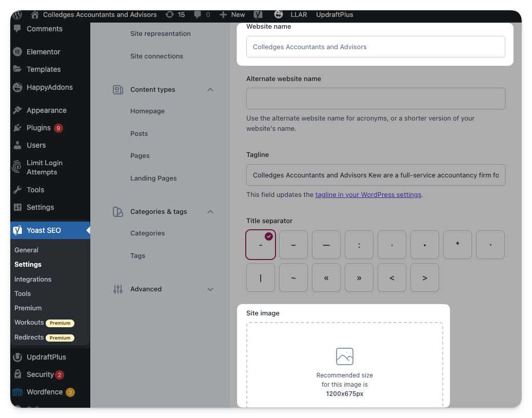Collapse the Categories & tags section
The width and height of the screenshot is (532, 418).
[x=210, y=212]
